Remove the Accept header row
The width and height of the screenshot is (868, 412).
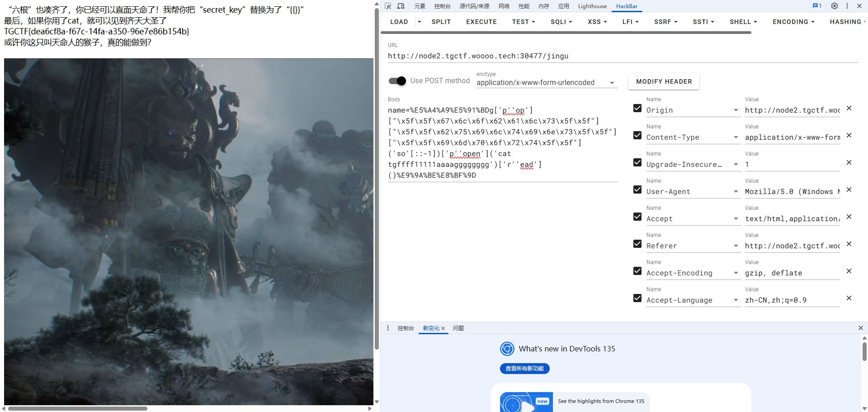[849, 217]
